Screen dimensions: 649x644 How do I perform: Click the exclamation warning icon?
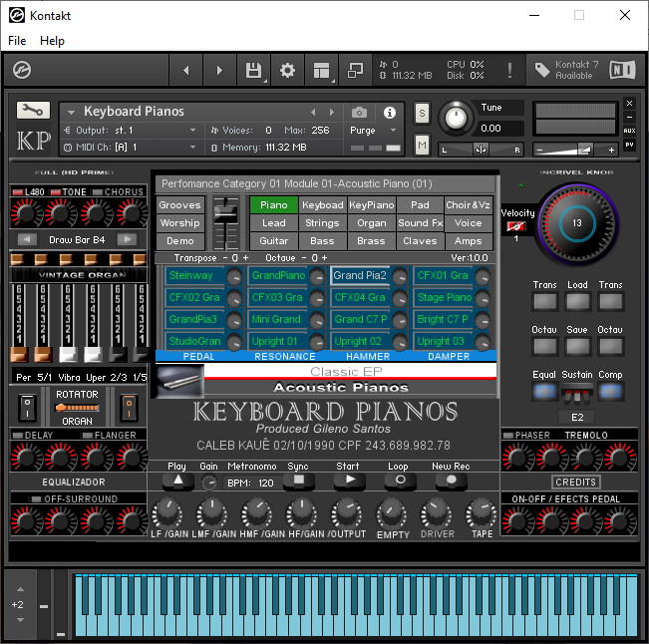pyautogui.click(x=509, y=70)
